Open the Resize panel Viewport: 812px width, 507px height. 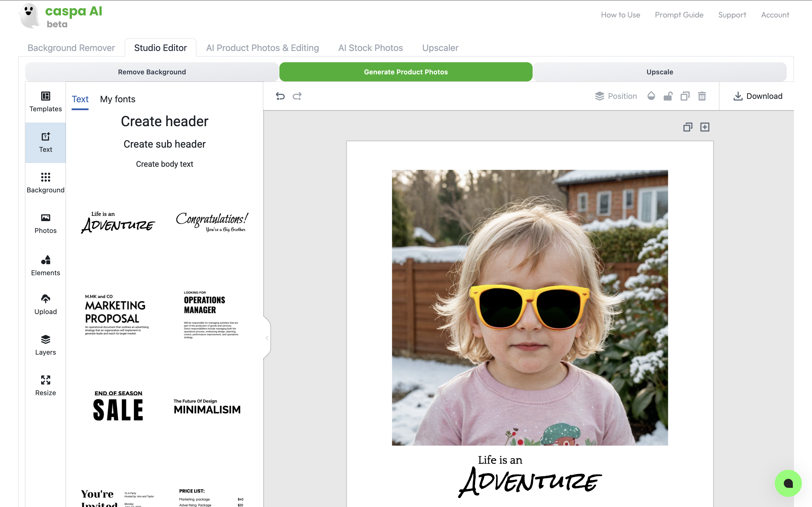pos(46,385)
